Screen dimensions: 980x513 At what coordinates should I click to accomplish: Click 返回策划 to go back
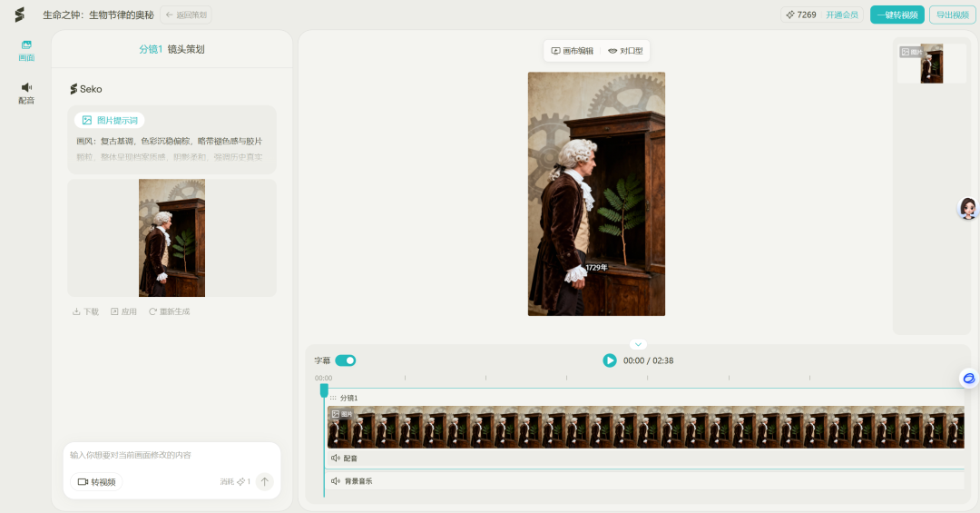point(186,15)
